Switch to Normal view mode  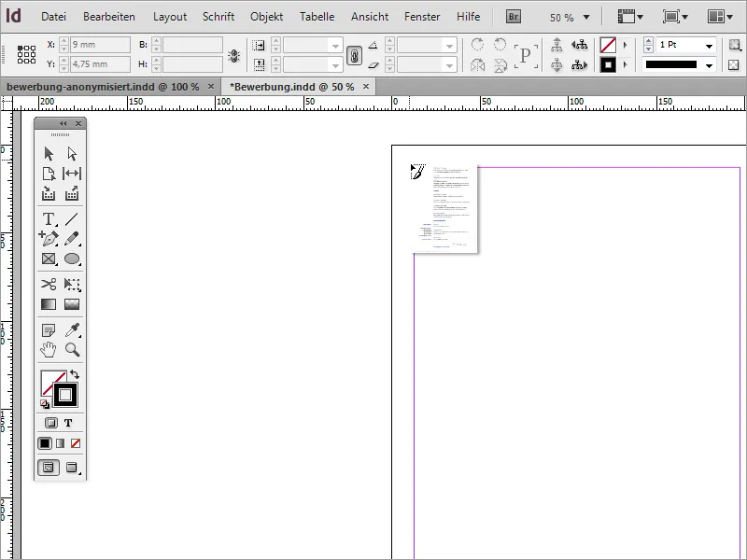tap(49, 468)
